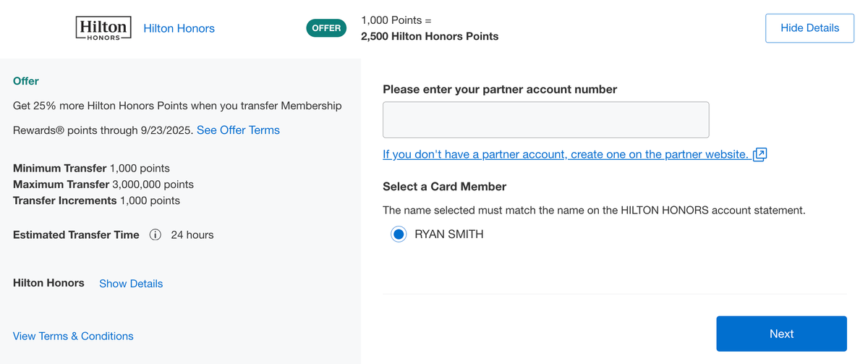Click the RYAN SMITH name label

(x=449, y=234)
